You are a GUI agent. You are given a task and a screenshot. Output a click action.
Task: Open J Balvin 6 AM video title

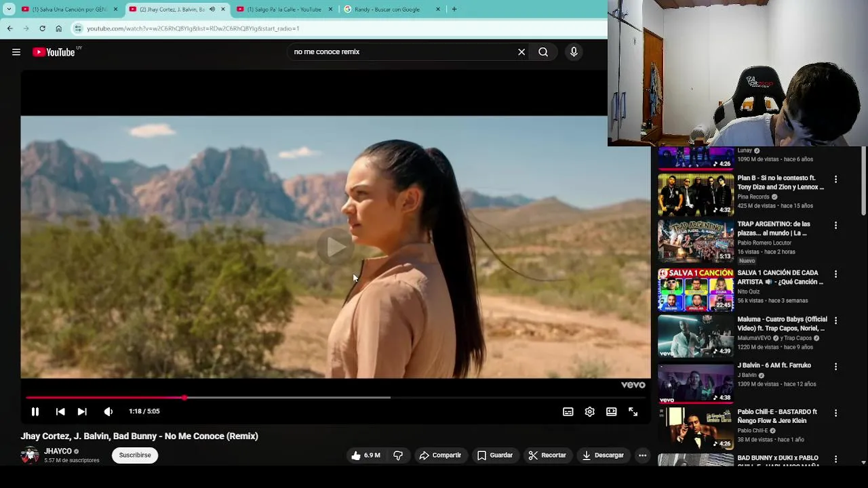coord(774,365)
